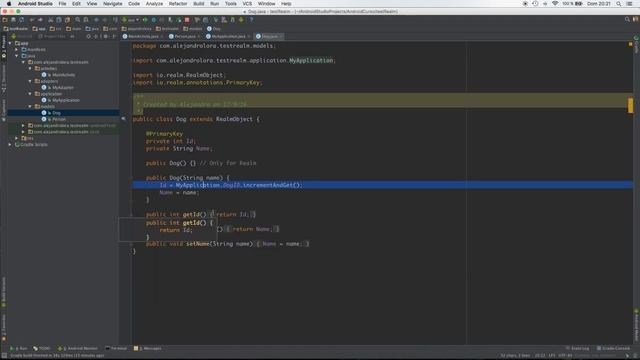
Task: Click the Cut scissors icon
Action: [50, 20]
